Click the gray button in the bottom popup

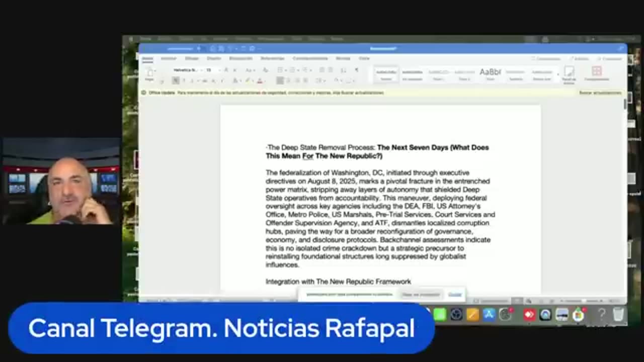(421, 295)
